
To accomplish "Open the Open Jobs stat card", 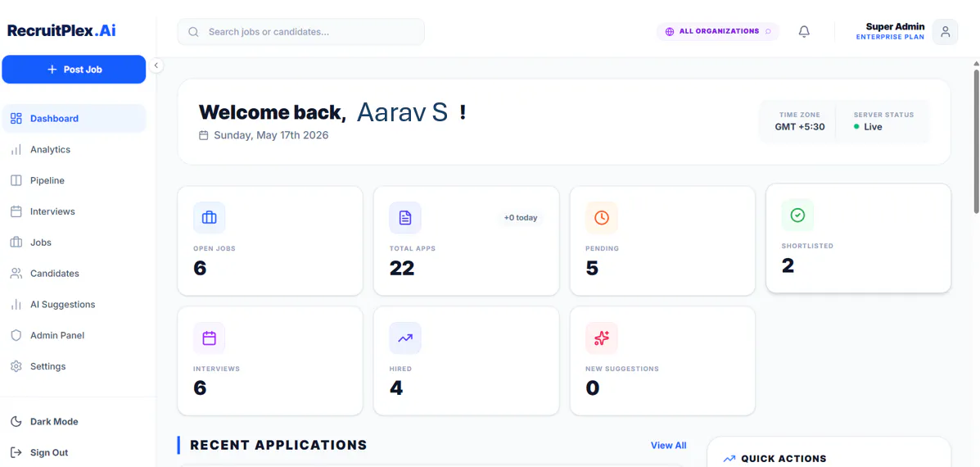I will pyautogui.click(x=270, y=241).
